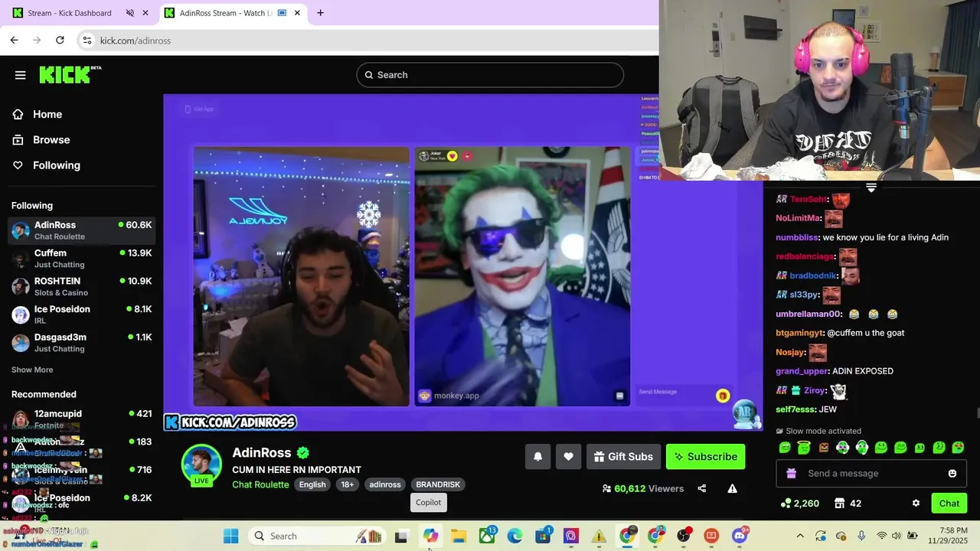Open AdinRoss in the Following list
The height and width of the screenshot is (551, 980).
click(81, 230)
